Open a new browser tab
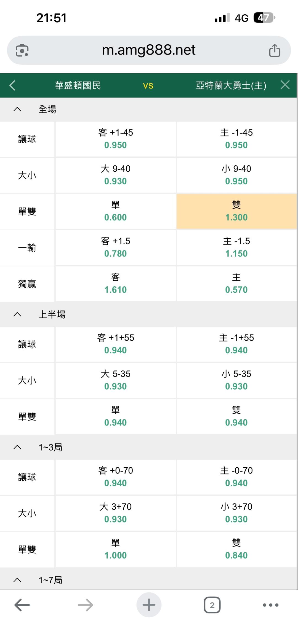This screenshot has width=298, height=644. coord(149,605)
